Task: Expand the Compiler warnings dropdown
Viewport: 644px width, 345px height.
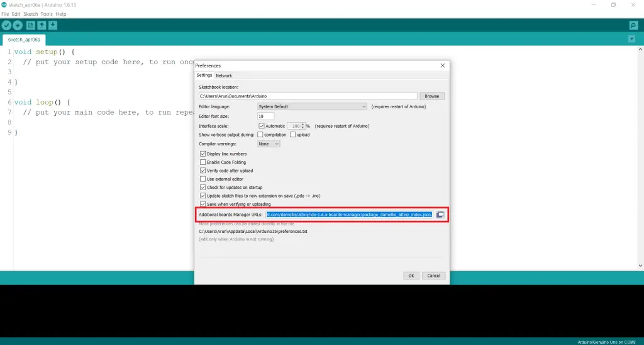Action: (269, 144)
